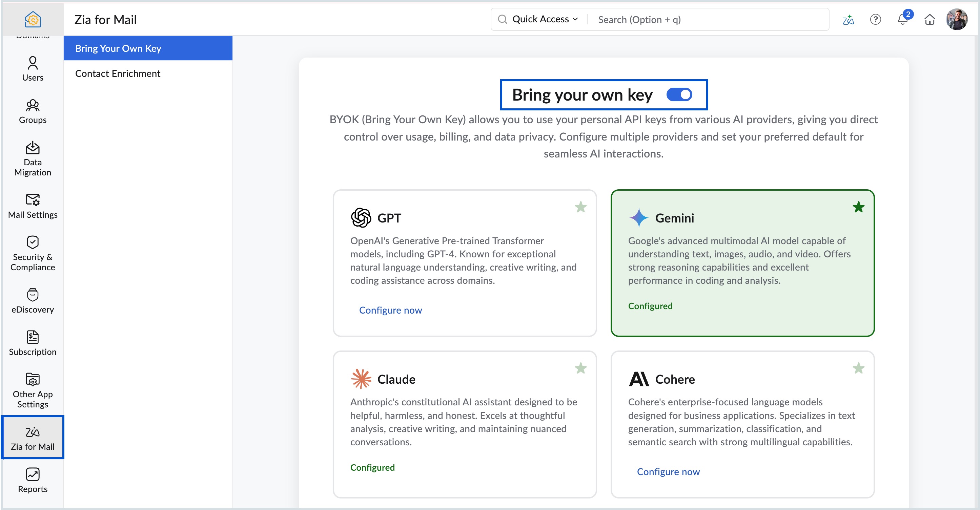Open the Groups section in sidebar
Viewport: 980px width, 510px height.
(33, 111)
